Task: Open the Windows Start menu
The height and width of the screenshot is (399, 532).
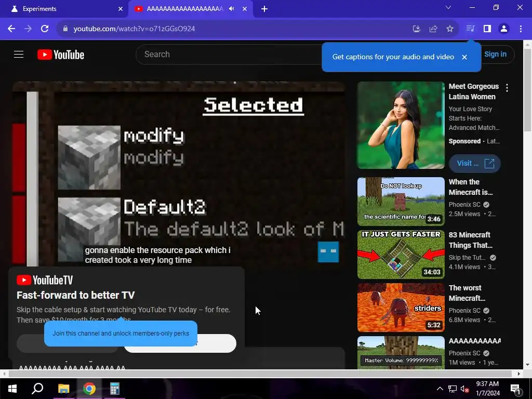Action: point(12,389)
